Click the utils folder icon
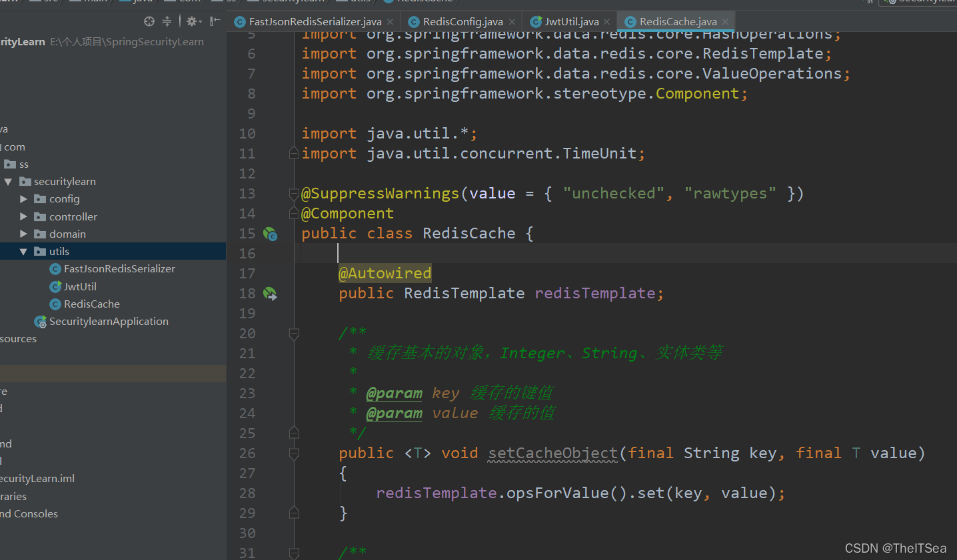 tap(40, 251)
